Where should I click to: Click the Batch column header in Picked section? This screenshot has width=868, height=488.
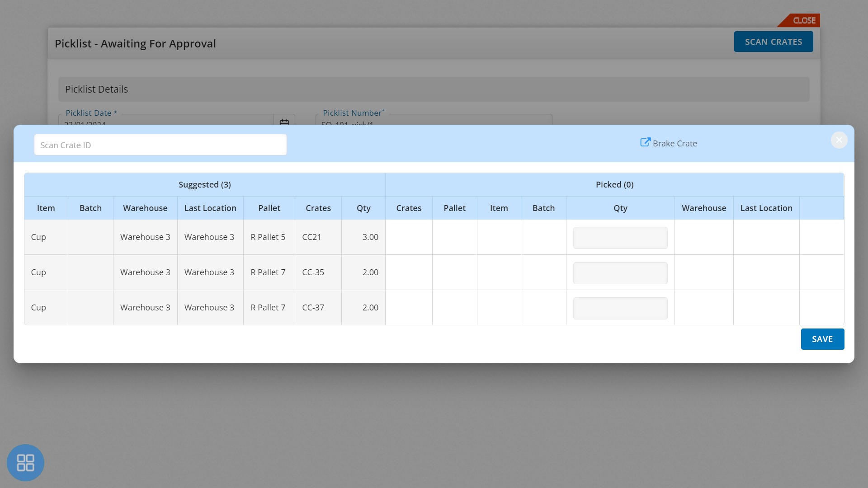pos(543,207)
